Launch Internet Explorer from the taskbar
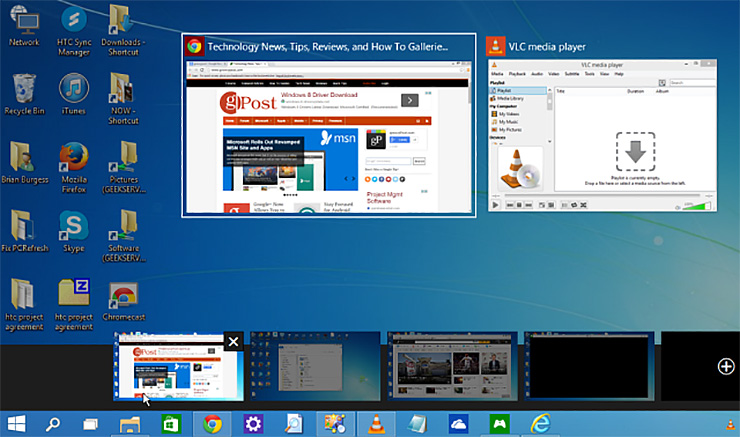This screenshot has height=437, width=740. pyautogui.click(x=540, y=424)
